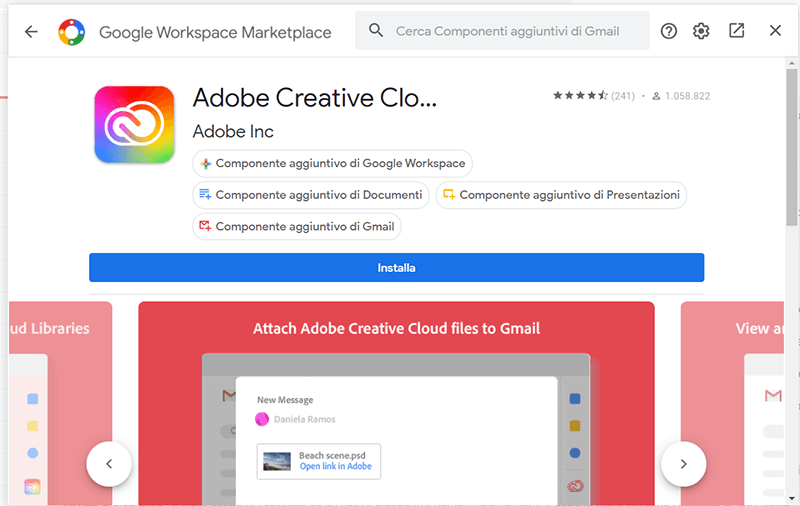The image size is (800, 506).
Task: Click the Adobe Inc developer link
Action: tap(233, 131)
